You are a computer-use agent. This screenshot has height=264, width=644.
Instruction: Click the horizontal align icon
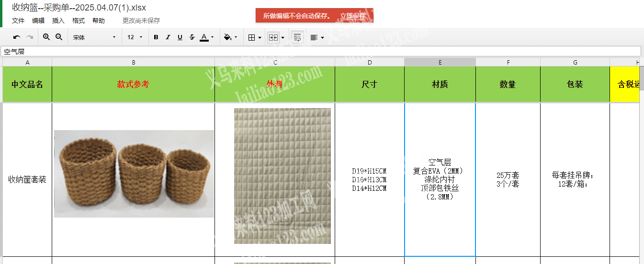pos(314,37)
